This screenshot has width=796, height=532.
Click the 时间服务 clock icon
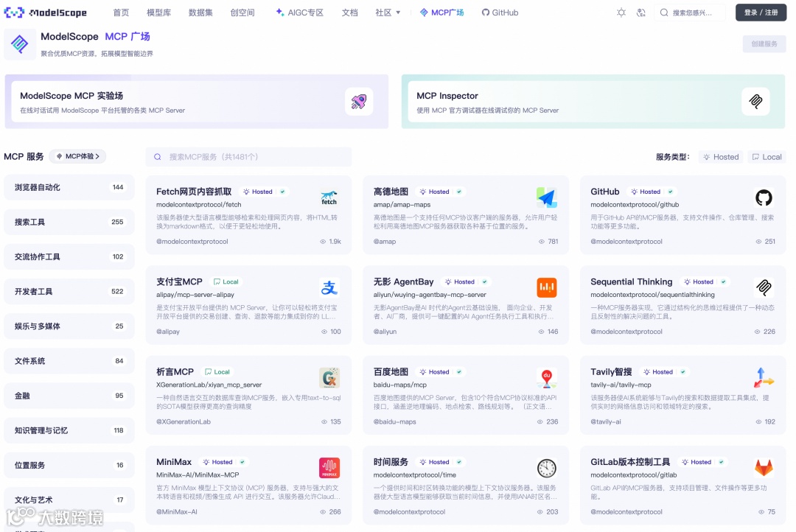pyautogui.click(x=546, y=468)
